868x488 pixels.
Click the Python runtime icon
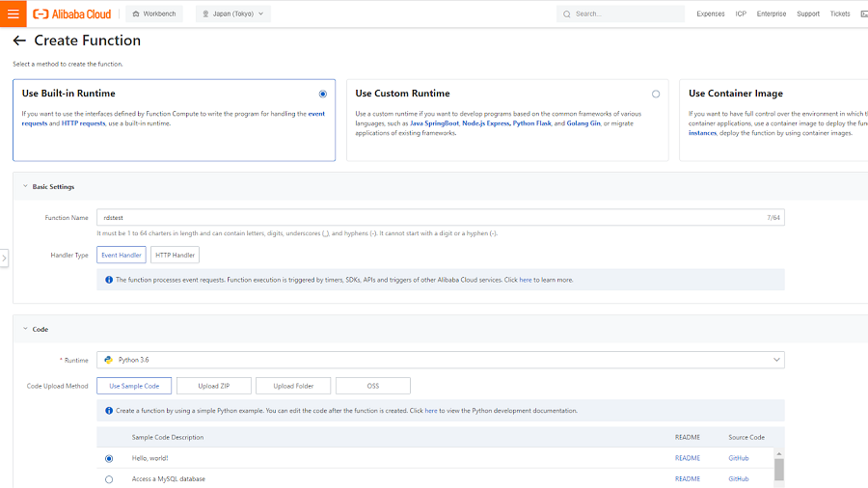coord(108,360)
